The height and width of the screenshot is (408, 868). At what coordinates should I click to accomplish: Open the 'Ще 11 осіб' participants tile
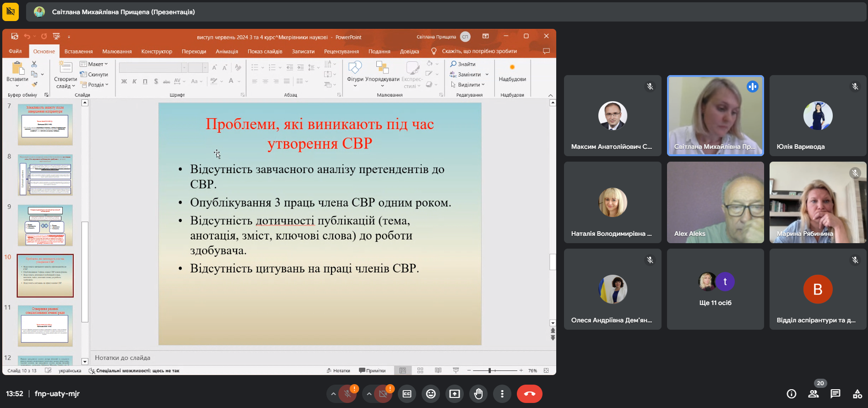click(716, 289)
